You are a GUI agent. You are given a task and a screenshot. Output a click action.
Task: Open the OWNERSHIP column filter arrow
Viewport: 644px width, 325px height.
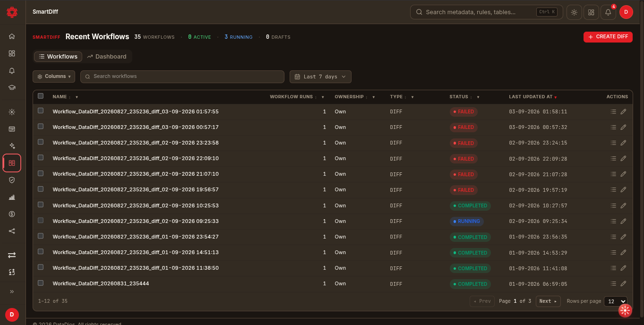pyautogui.click(x=373, y=97)
